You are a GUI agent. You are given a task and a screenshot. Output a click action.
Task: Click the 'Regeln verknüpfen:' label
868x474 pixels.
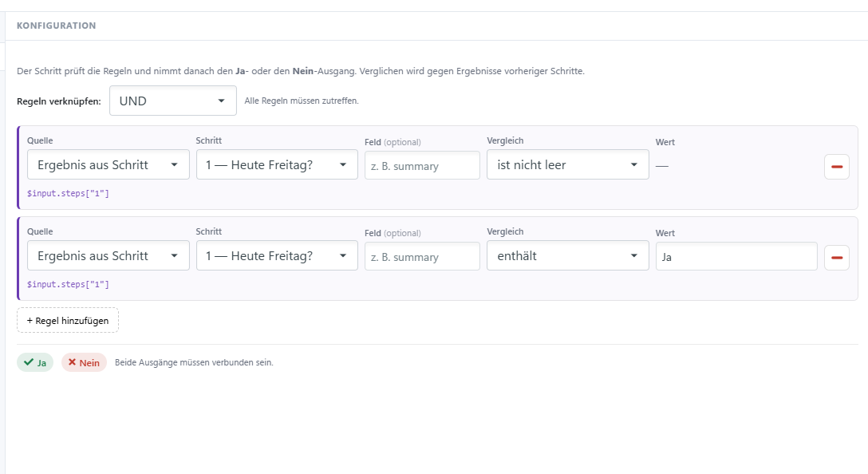[x=59, y=101]
